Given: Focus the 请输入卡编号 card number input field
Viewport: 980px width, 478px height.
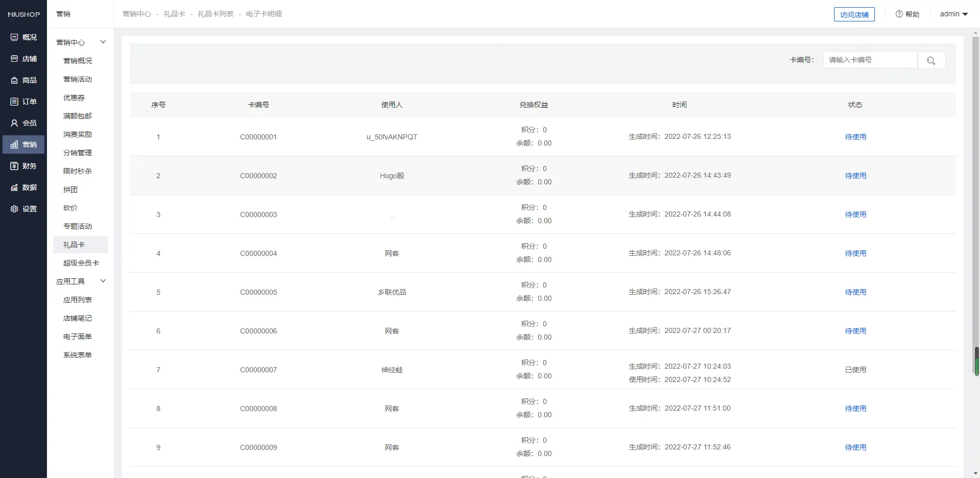Looking at the screenshot, I should pyautogui.click(x=870, y=60).
